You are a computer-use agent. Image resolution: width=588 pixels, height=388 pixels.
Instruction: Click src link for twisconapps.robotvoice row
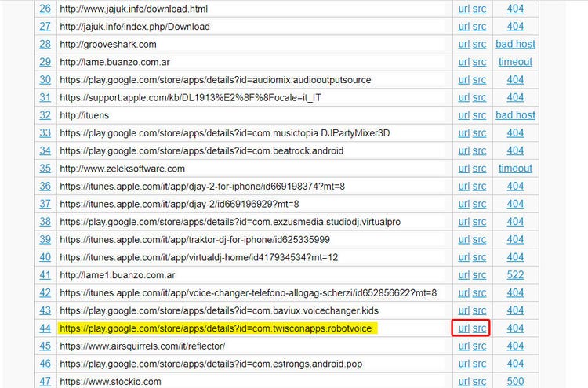coord(479,328)
